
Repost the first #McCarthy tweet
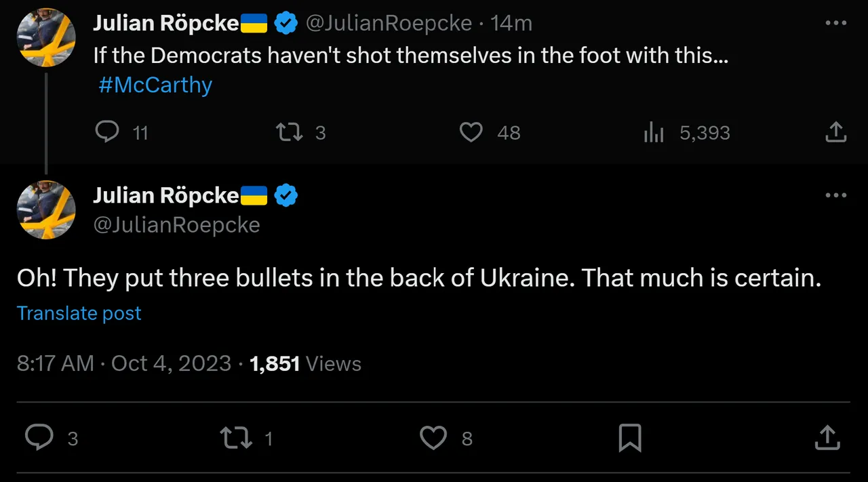click(290, 132)
